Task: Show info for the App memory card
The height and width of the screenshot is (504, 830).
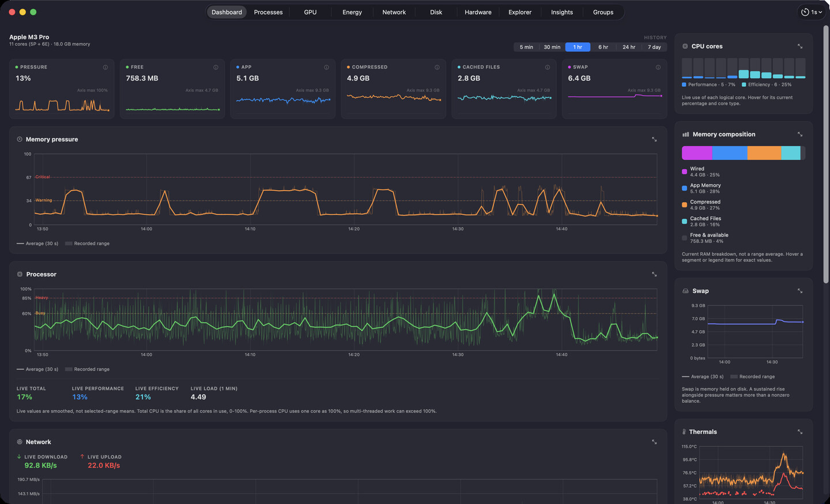Action: pos(327,67)
